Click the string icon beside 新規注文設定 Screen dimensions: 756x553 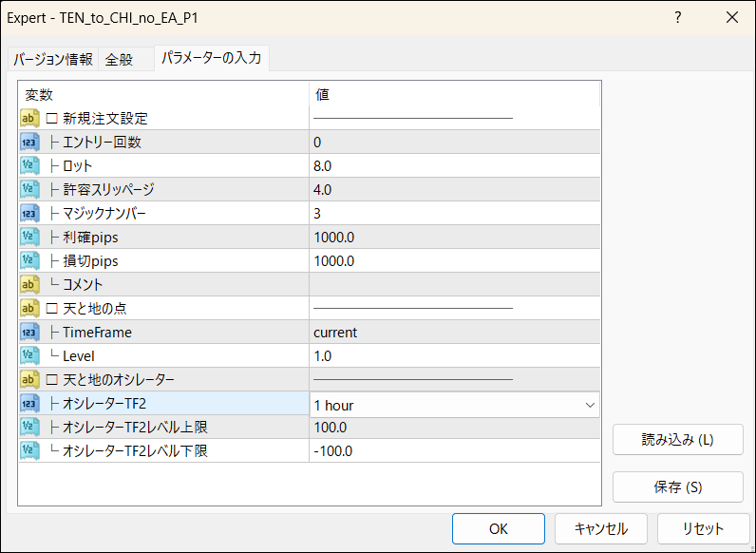tap(28, 119)
